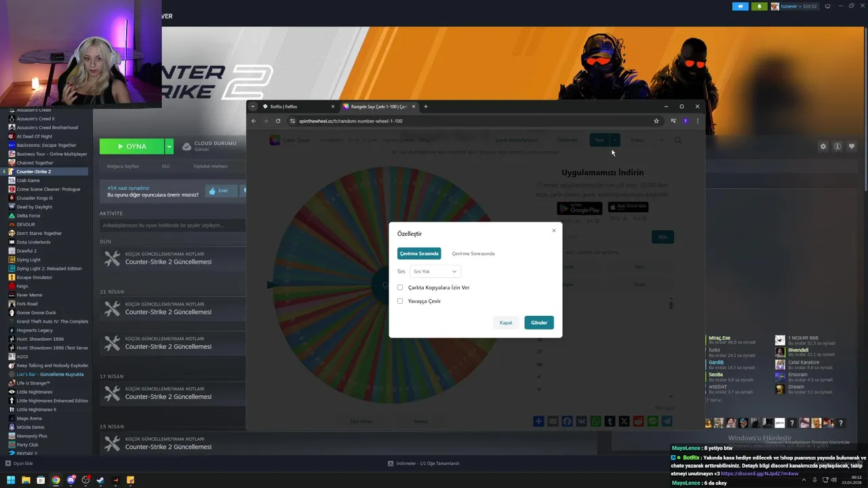The image size is (868, 488).
Task: Open the Chrome three-dot menu
Action: [x=697, y=121]
